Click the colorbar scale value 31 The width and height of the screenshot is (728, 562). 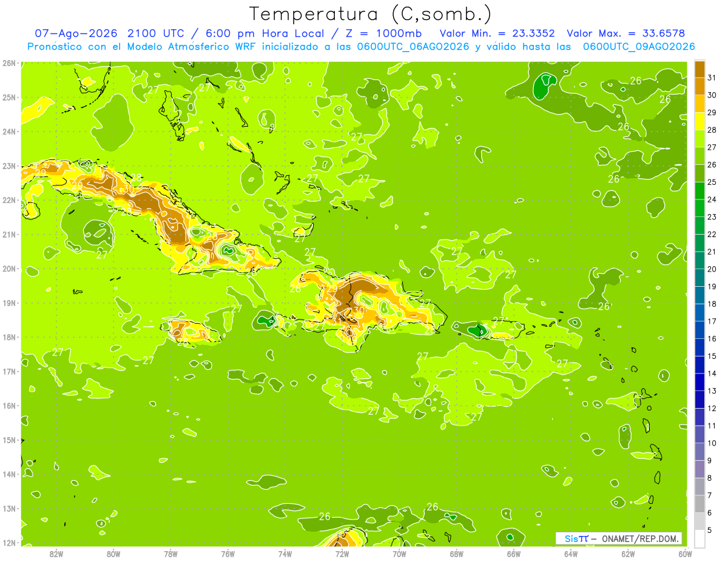pos(712,78)
